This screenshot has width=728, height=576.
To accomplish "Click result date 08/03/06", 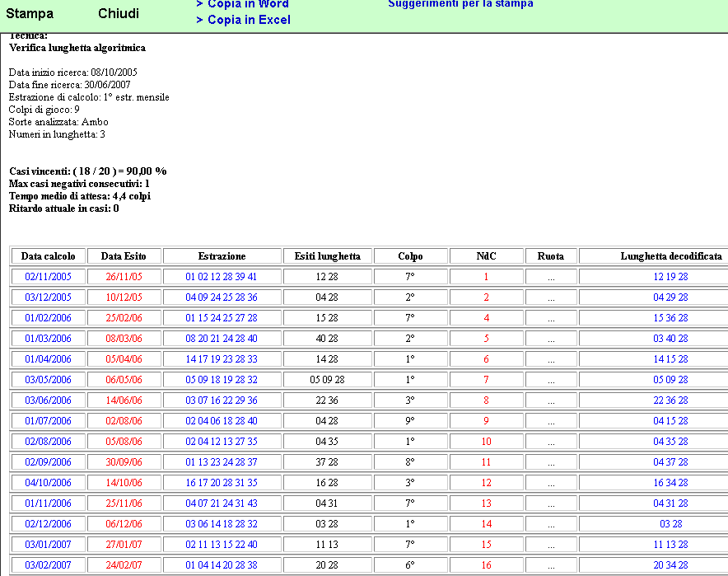I will click(124, 339).
